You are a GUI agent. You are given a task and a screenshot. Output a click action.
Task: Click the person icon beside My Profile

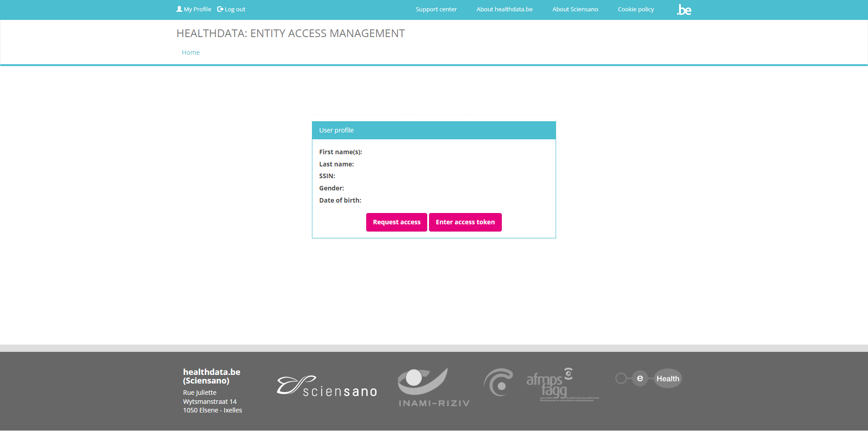(x=179, y=9)
